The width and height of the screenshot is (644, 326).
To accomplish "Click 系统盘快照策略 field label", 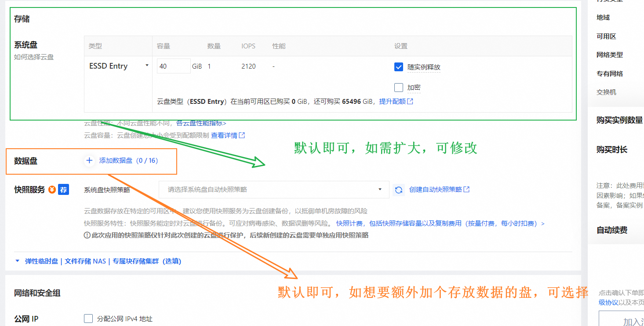I will (107, 190).
